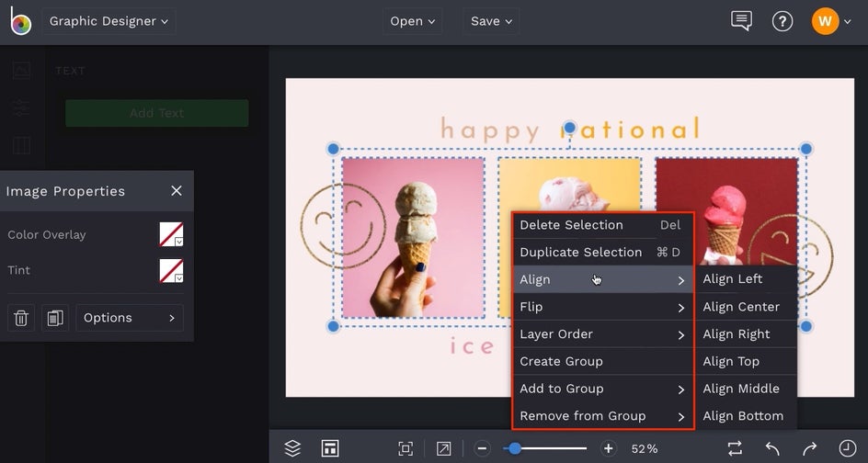Click the duplicate layer icon
This screenshot has height=463, width=868.
point(55,318)
